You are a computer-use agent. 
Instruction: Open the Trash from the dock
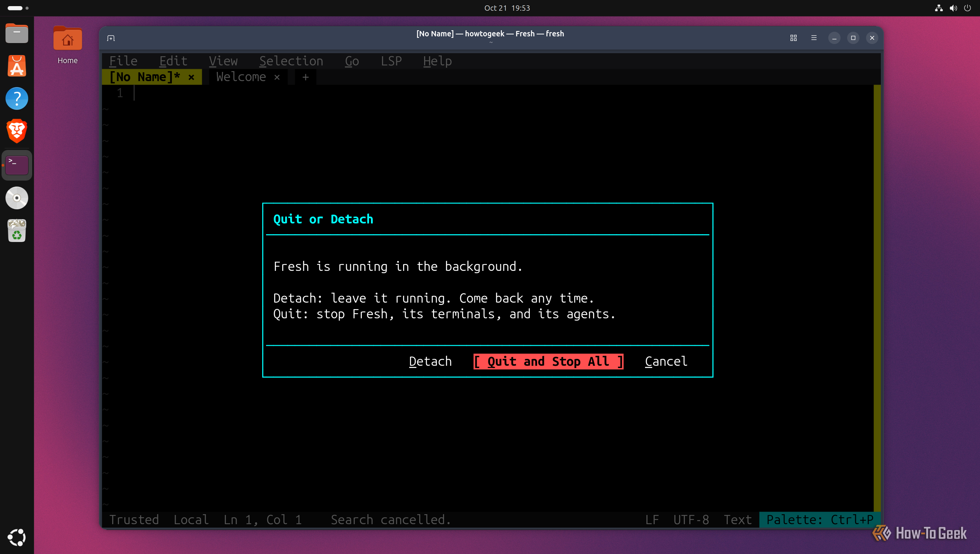[17, 230]
